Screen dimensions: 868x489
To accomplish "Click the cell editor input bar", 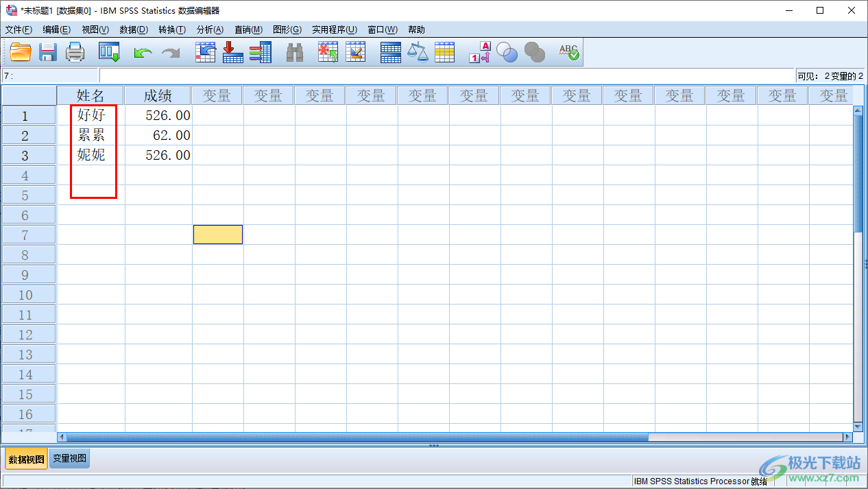I will [x=446, y=76].
